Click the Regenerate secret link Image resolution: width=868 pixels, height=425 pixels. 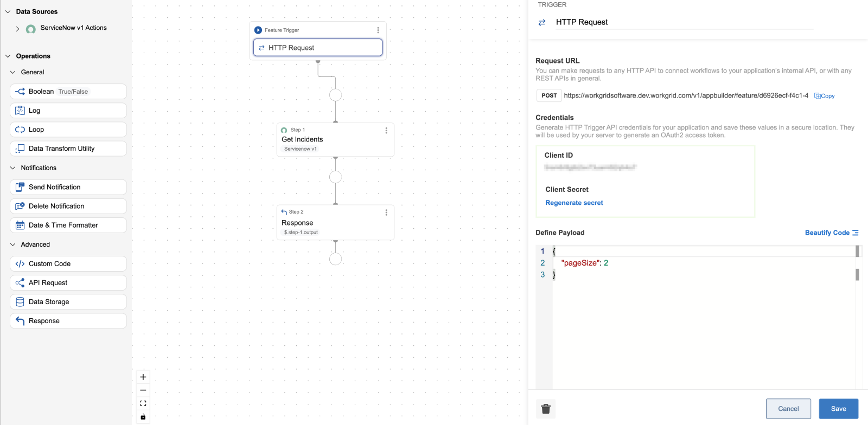[x=574, y=203]
